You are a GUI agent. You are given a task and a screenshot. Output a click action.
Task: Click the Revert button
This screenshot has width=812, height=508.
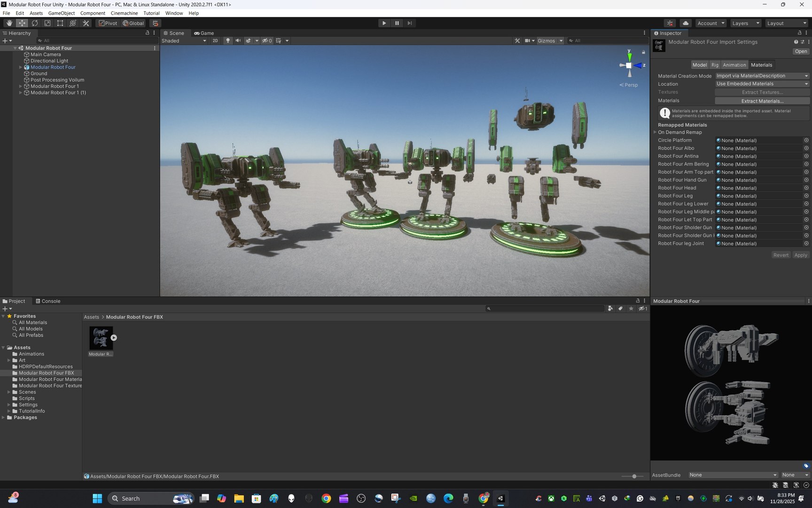point(781,255)
